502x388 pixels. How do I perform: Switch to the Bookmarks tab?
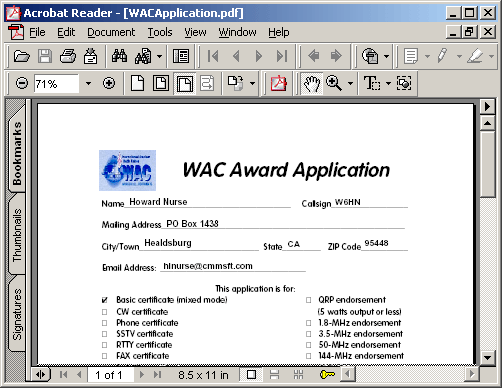click(x=17, y=153)
